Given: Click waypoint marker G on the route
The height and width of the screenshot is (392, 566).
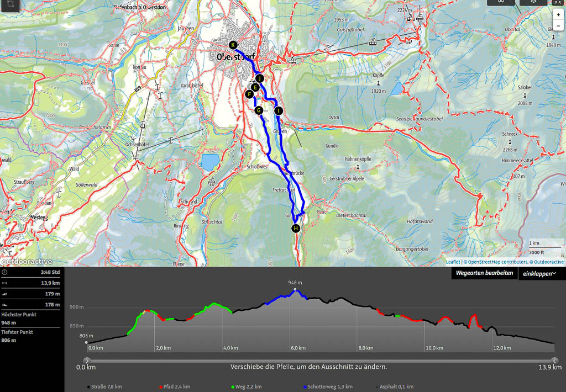Looking at the screenshot, I should click(258, 110).
